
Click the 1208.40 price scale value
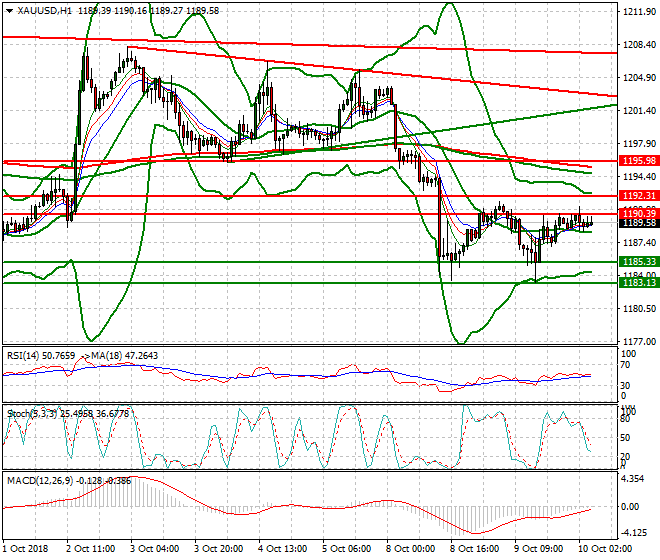click(x=639, y=45)
